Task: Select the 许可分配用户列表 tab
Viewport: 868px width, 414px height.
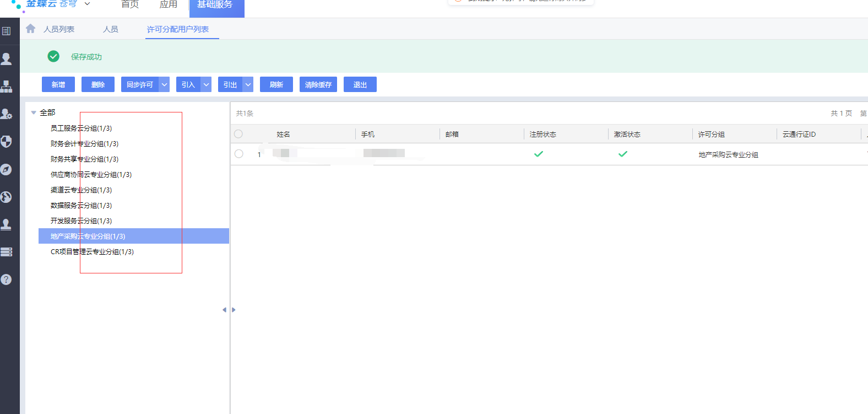Action: click(x=178, y=29)
